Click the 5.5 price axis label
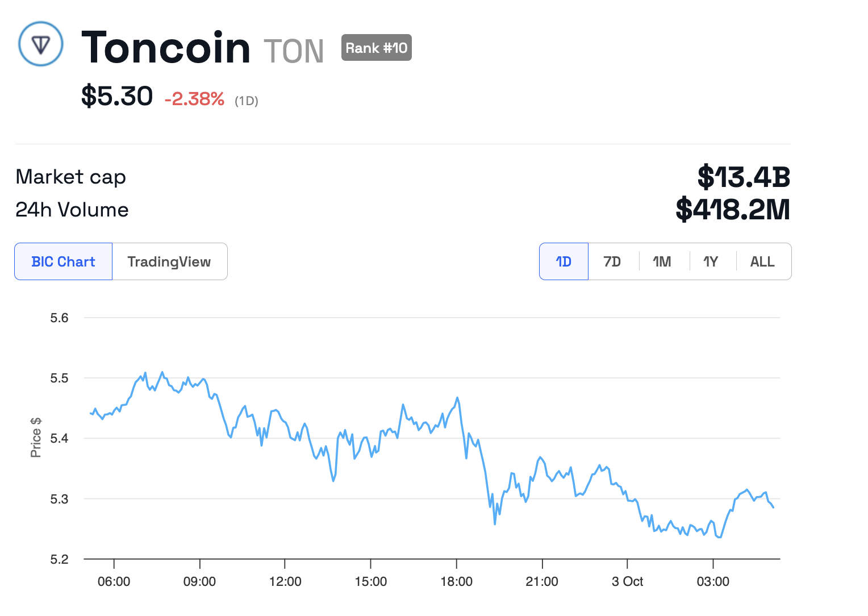 pyautogui.click(x=59, y=378)
